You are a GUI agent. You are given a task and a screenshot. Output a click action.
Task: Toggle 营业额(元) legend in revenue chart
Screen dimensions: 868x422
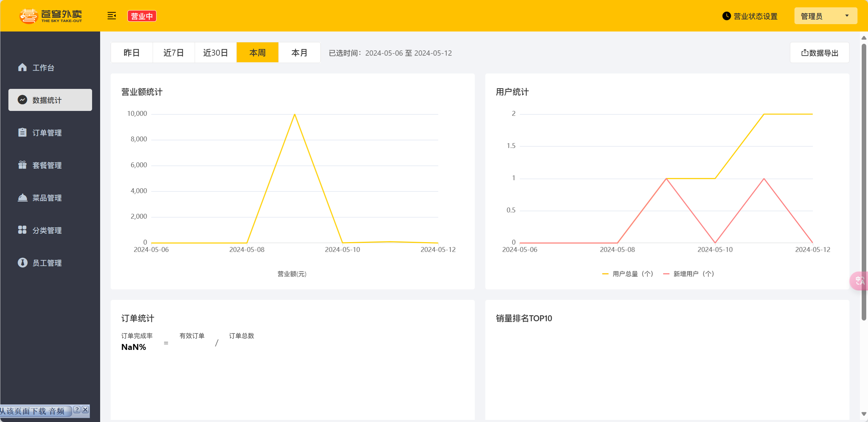click(x=292, y=274)
